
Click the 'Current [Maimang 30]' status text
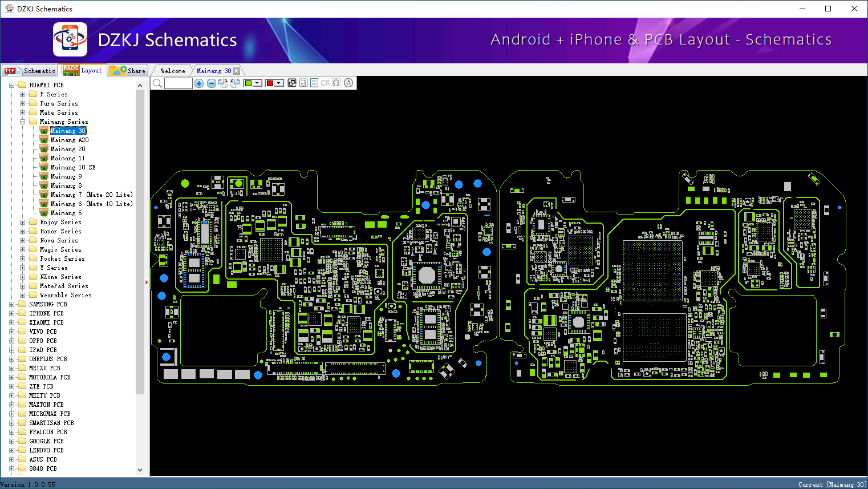[x=832, y=484]
